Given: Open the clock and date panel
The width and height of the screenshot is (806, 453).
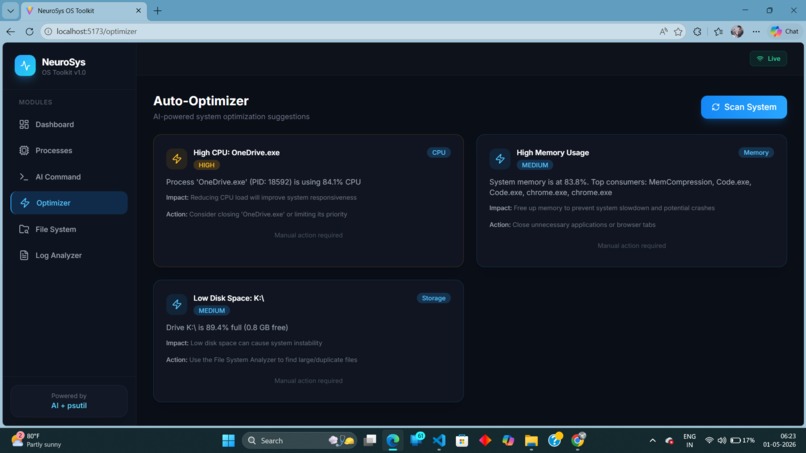Looking at the screenshot, I should point(779,440).
